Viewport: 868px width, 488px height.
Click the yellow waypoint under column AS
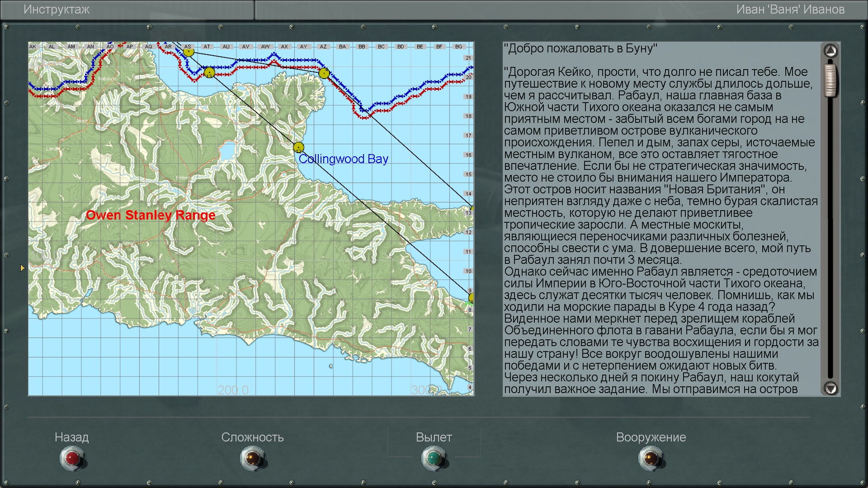point(189,52)
